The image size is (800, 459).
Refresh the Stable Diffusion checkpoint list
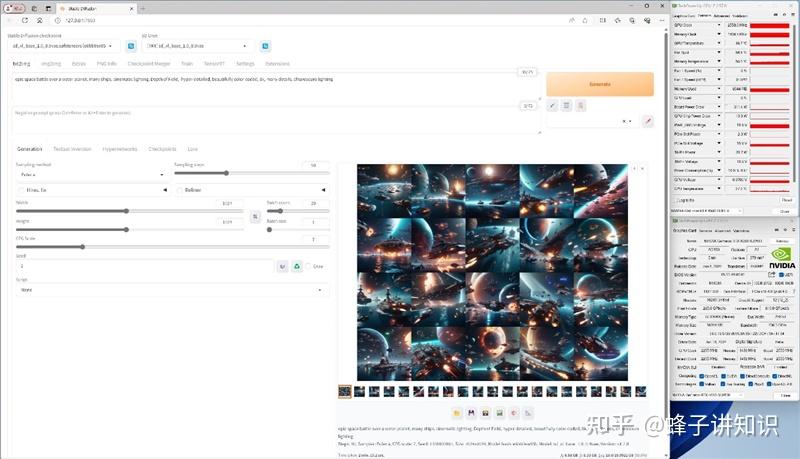tap(131, 46)
